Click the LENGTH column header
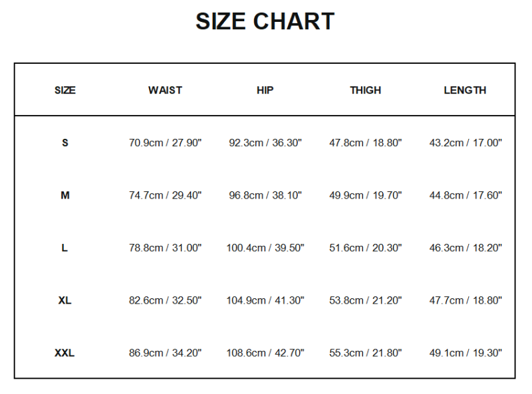The width and height of the screenshot is (532, 394). [465, 90]
